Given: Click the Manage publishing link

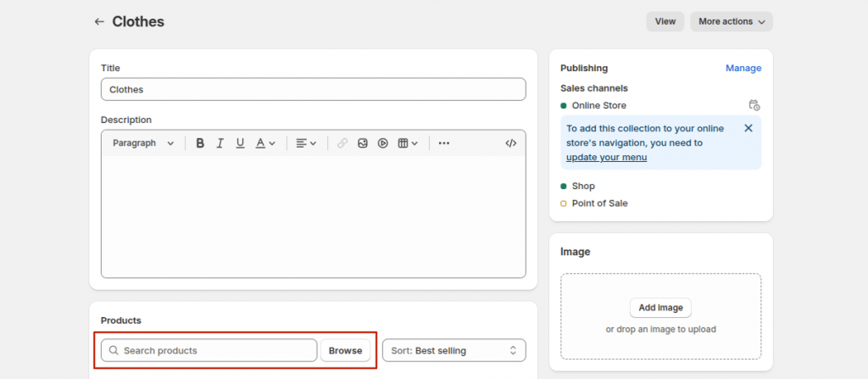Looking at the screenshot, I should (743, 68).
